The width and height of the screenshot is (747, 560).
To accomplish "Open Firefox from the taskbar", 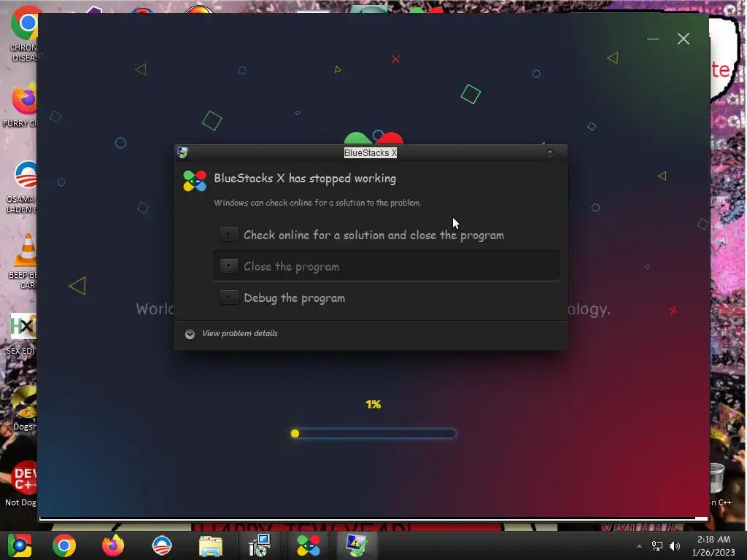I will [x=113, y=545].
